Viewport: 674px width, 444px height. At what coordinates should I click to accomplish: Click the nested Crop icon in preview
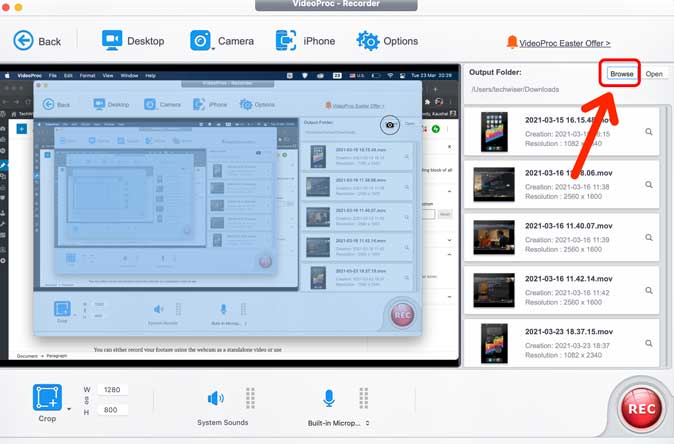(62, 309)
